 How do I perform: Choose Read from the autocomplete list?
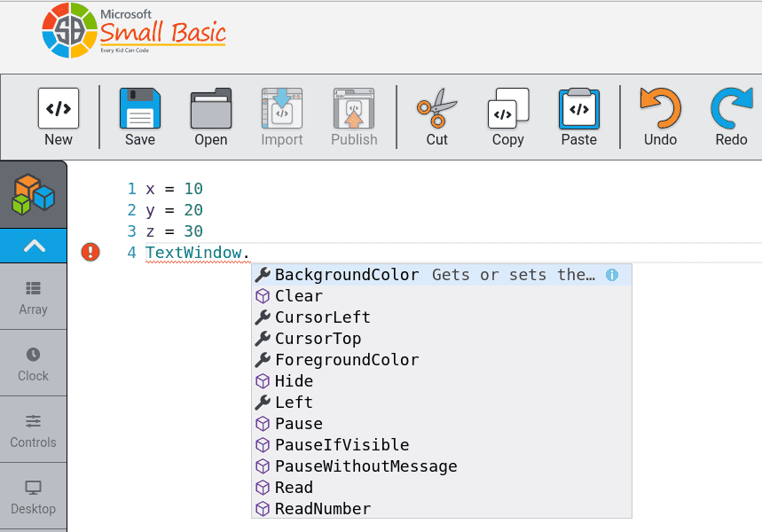pos(442,488)
